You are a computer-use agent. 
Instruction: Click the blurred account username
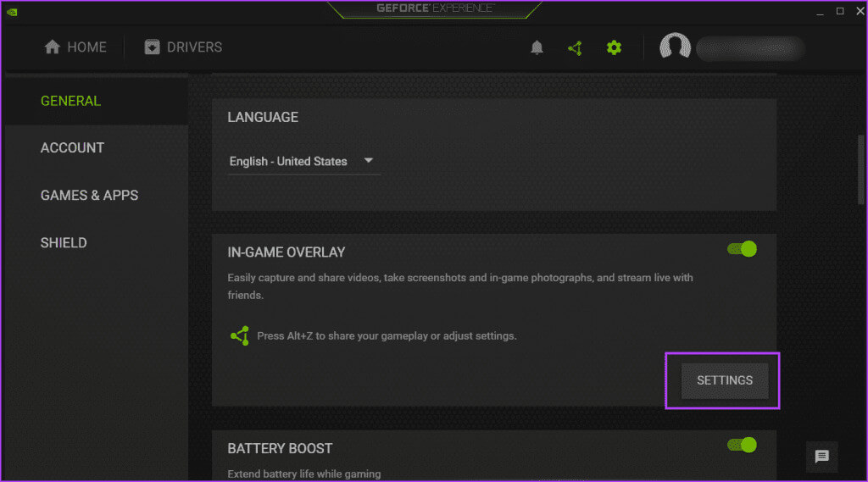coord(750,48)
